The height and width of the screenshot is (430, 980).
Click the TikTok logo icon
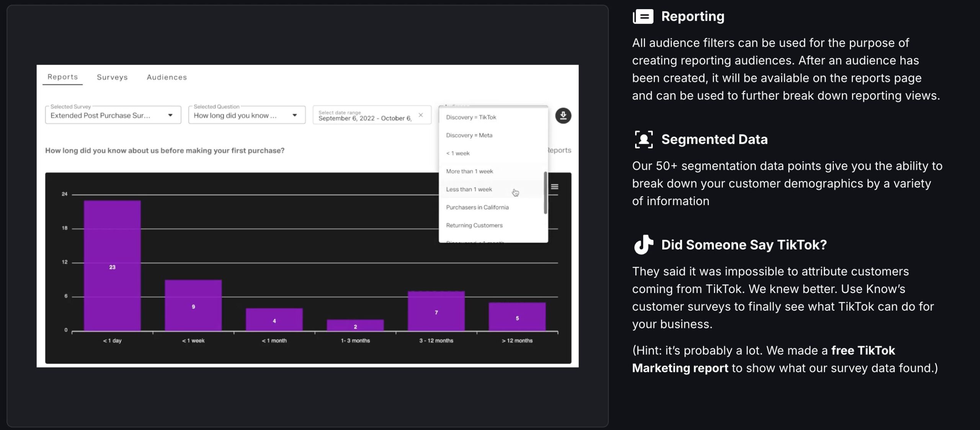(x=643, y=245)
